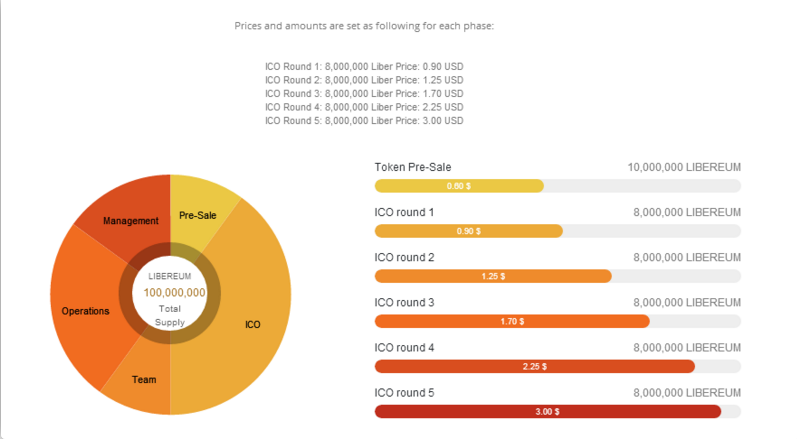The height and width of the screenshot is (439, 797).
Task: Click the ICO round 5 label
Action: pos(404,392)
